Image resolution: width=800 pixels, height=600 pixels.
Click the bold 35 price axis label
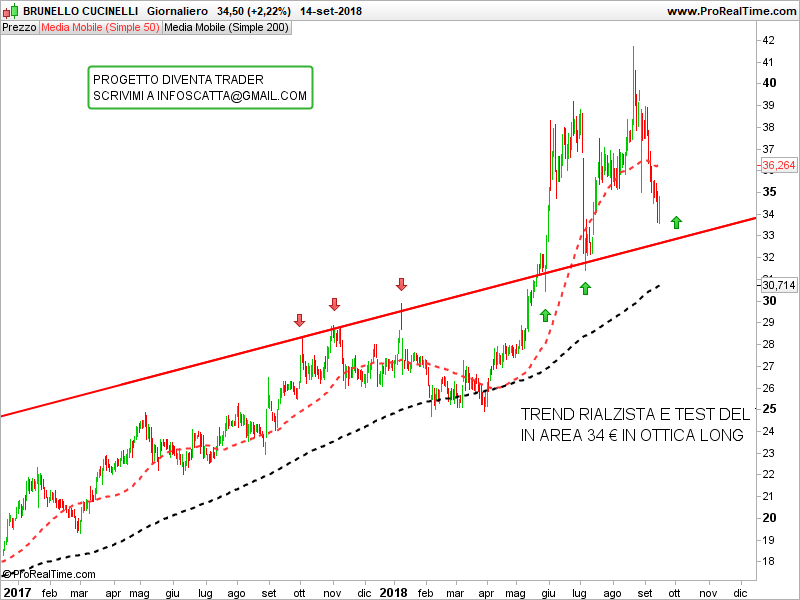click(769, 192)
